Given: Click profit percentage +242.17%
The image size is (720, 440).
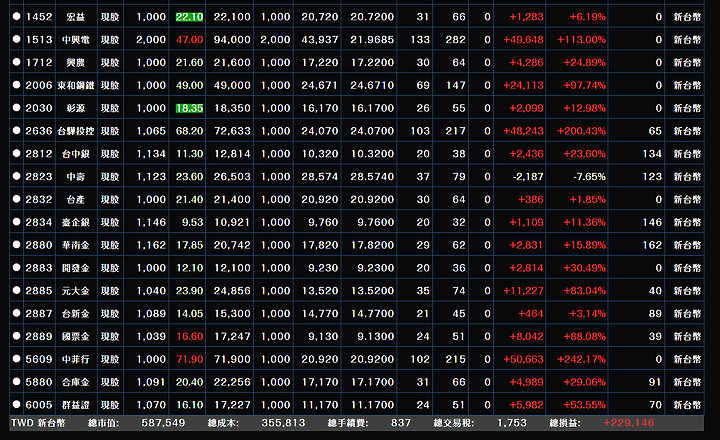Looking at the screenshot, I should (581, 359).
